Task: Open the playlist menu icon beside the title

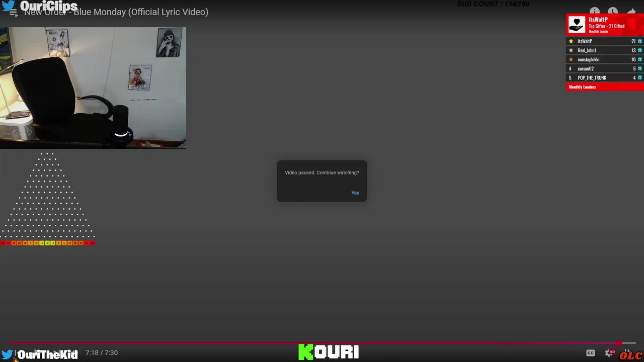Action: [13, 13]
